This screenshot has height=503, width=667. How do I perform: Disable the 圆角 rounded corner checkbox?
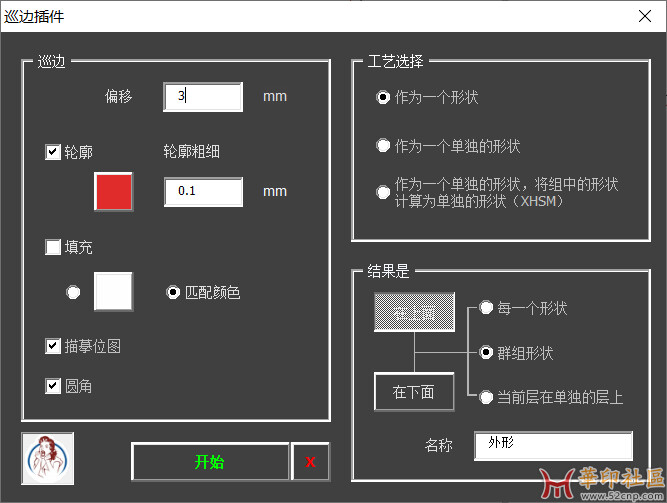53,385
